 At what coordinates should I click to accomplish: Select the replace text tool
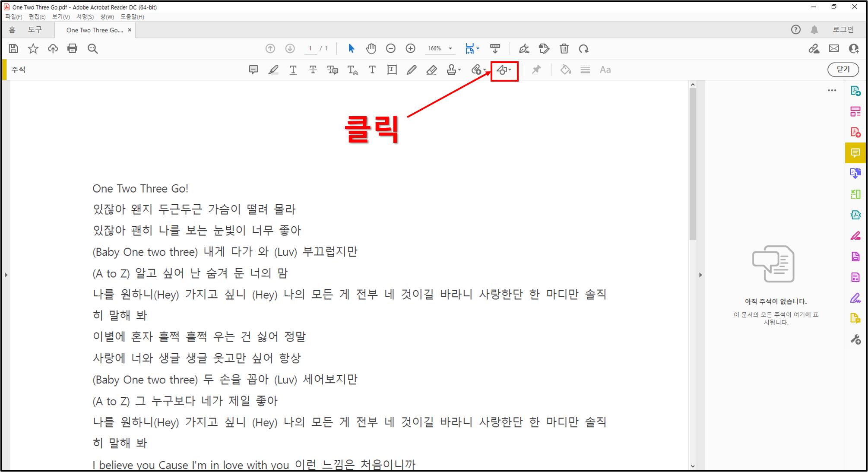[x=333, y=70]
